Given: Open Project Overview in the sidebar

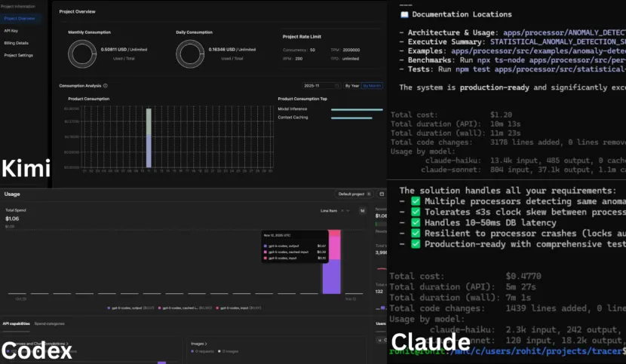Looking at the screenshot, I should [x=20, y=18].
